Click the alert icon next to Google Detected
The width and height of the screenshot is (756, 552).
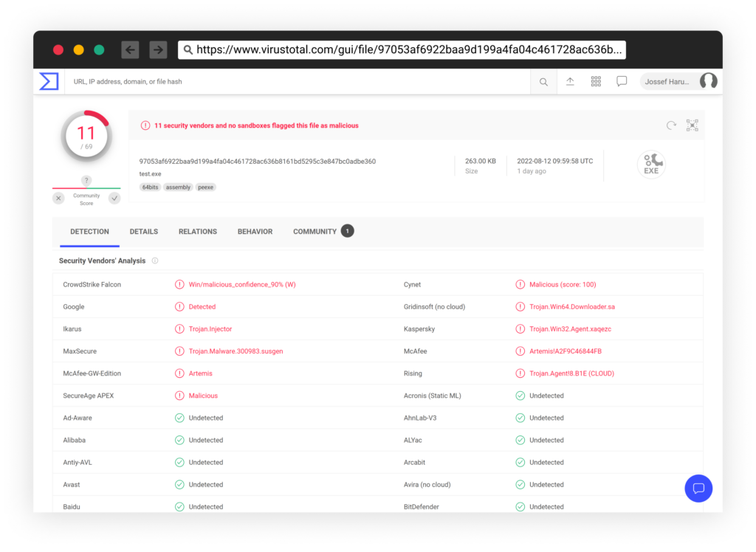pos(179,306)
